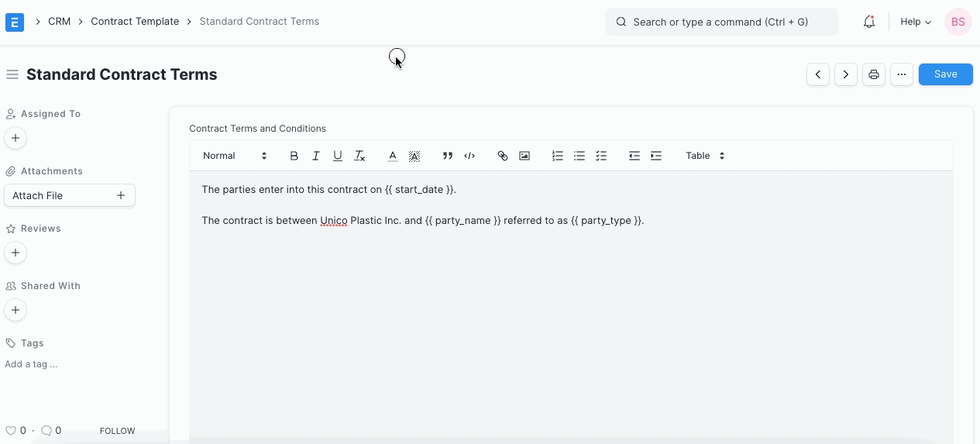The height and width of the screenshot is (444, 980).
Task: Open the Help dropdown menu
Action: (916, 22)
